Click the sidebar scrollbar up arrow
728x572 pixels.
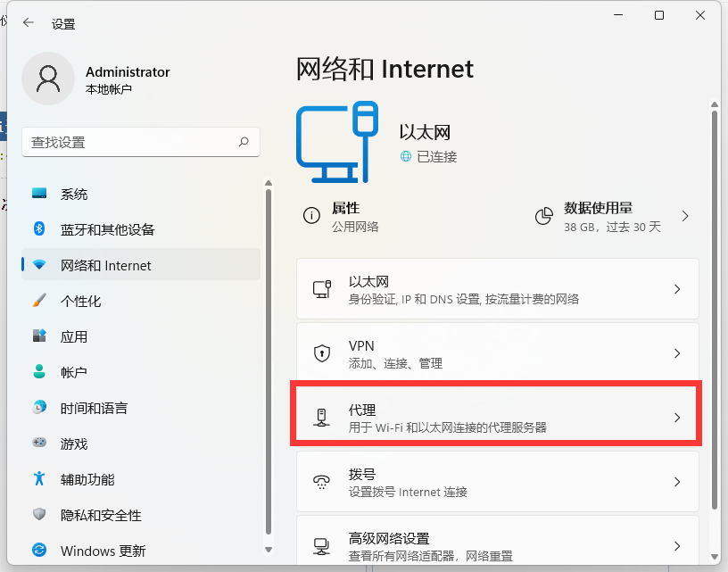[x=269, y=184]
